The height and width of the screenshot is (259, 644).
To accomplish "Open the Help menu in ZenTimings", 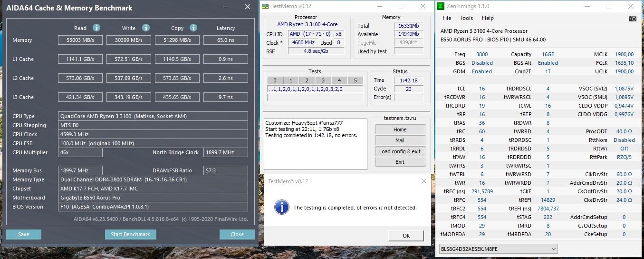I will click(488, 18).
